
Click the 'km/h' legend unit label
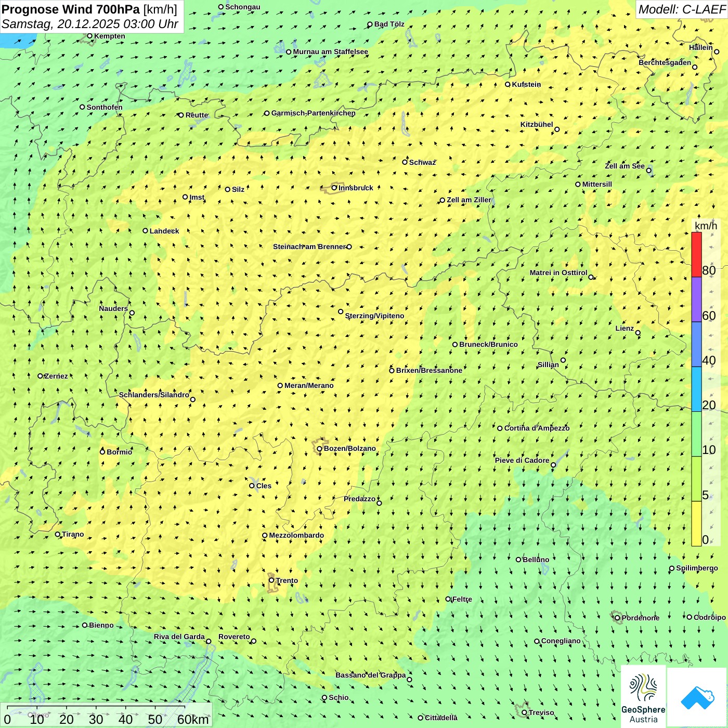(x=706, y=226)
